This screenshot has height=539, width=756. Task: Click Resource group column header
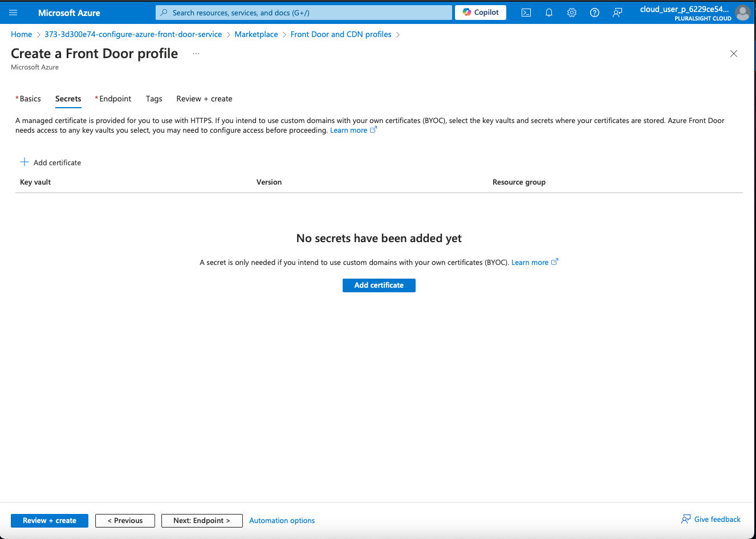[x=519, y=182]
